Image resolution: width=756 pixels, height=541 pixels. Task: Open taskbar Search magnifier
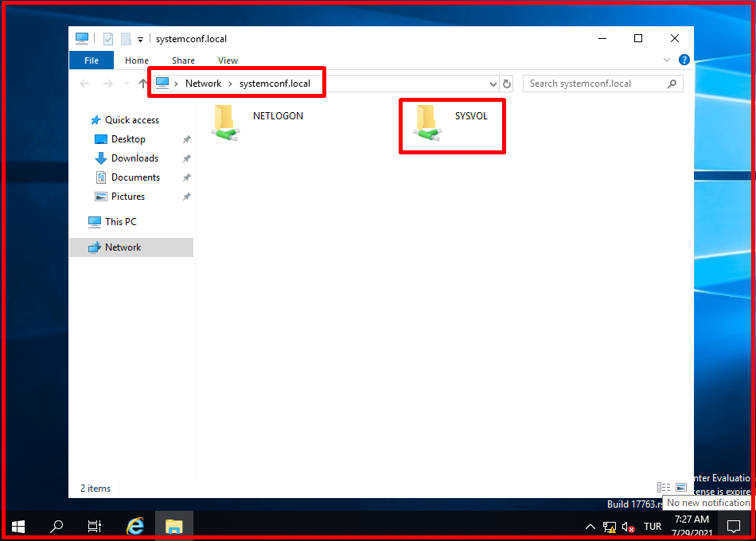coord(57,526)
